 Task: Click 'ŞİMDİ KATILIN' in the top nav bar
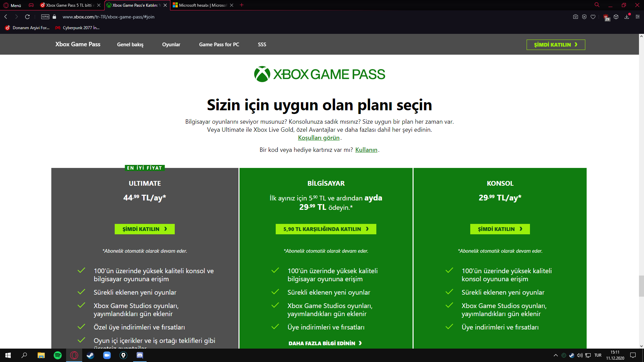(x=556, y=45)
